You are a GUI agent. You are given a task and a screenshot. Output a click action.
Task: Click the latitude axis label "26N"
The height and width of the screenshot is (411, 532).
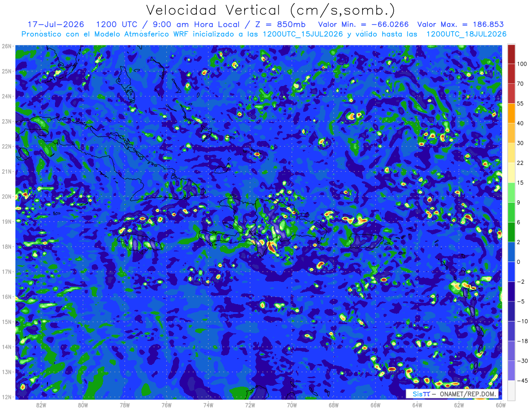pyautogui.click(x=7, y=46)
